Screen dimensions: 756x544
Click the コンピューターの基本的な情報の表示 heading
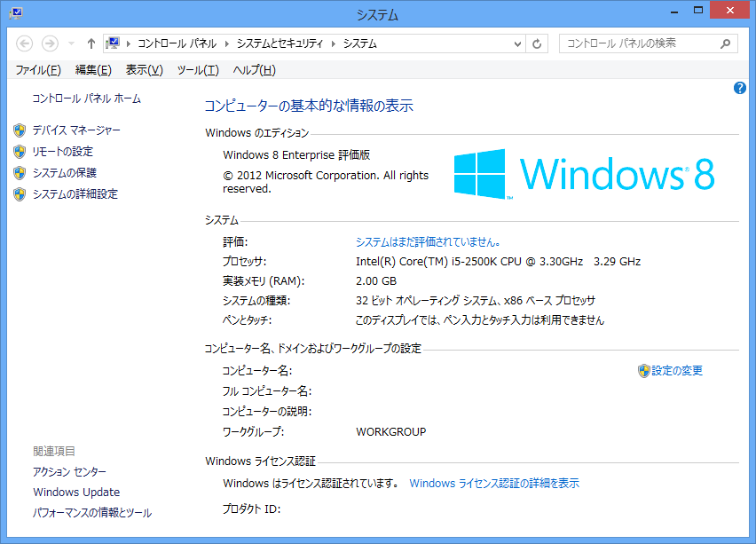pyautogui.click(x=309, y=106)
